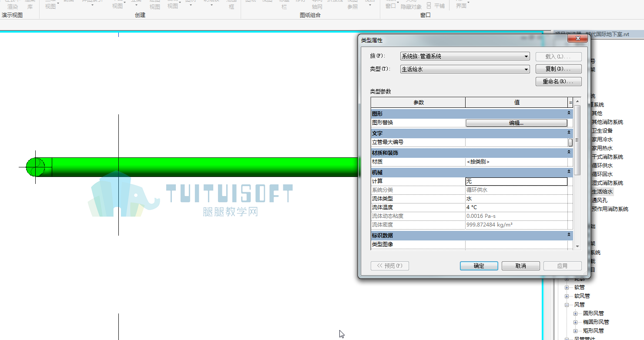
Task: Click small button in 立管最大编号 value cell
Action: point(570,142)
